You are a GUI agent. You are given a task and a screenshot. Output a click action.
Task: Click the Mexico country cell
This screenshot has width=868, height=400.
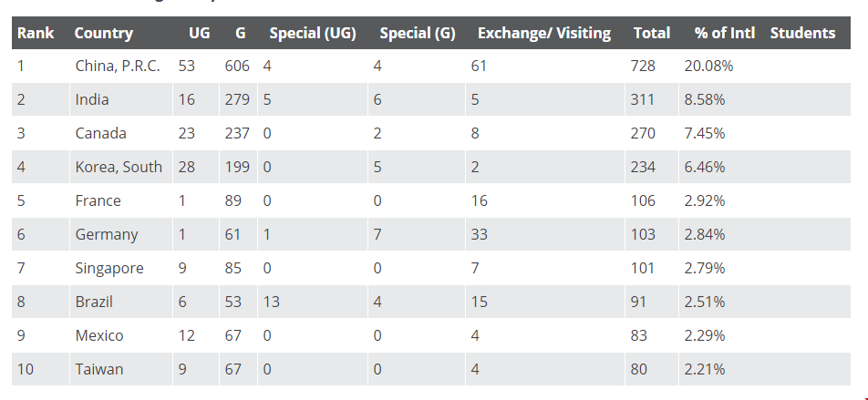pyautogui.click(x=99, y=336)
